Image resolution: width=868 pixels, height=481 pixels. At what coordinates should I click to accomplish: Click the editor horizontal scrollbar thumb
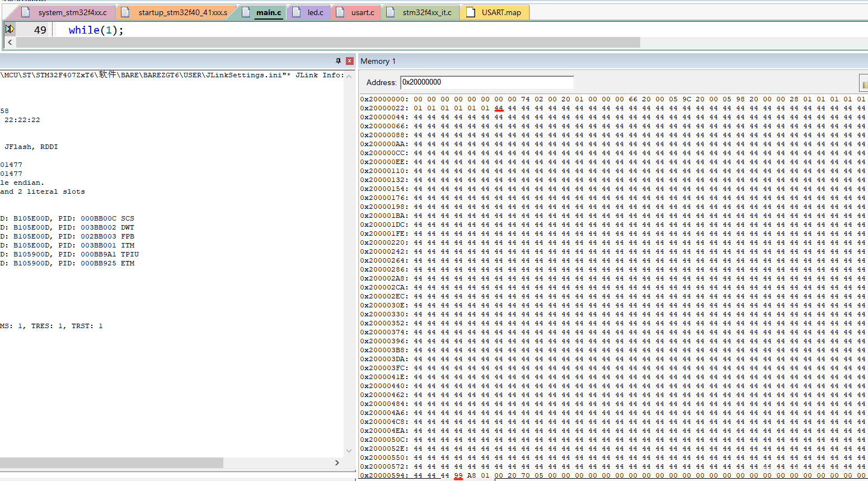tap(328, 43)
